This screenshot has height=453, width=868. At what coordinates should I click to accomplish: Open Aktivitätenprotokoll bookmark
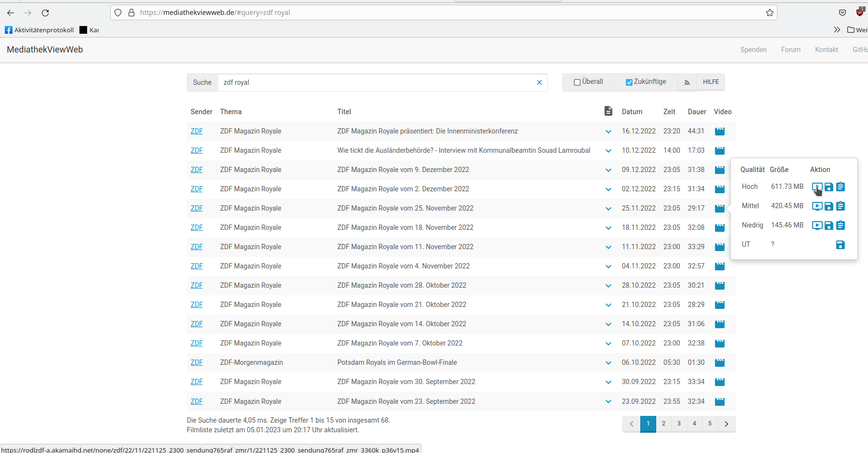pyautogui.click(x=39, y=30)
